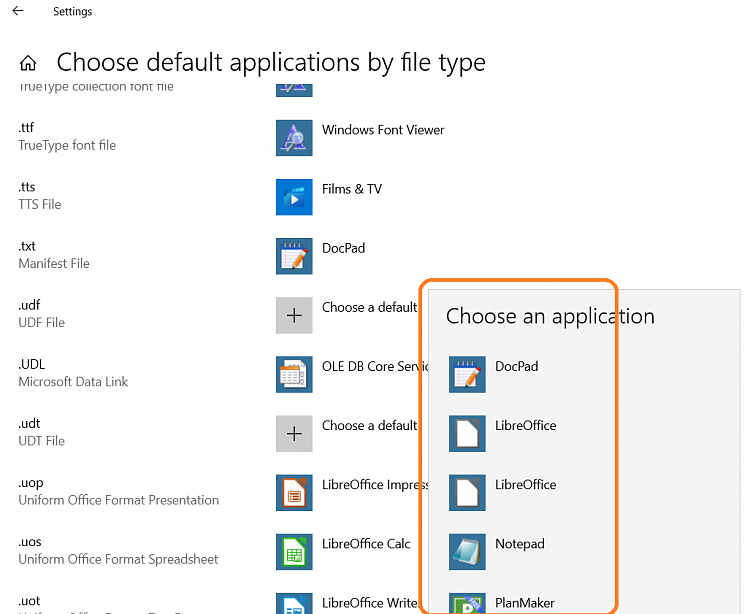
Task: Click OLE DB Core Services icon
Action: tap(294, 374)
